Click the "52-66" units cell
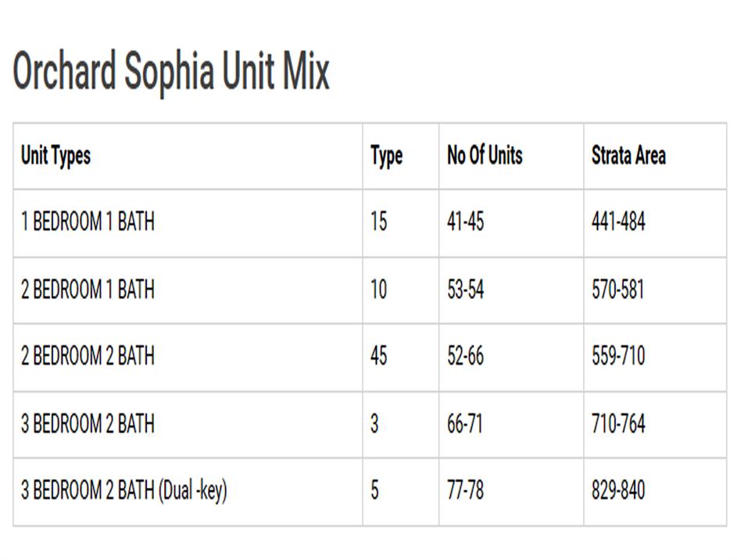Viewport: 737px width, 560px height. click(x=465, y=357)
